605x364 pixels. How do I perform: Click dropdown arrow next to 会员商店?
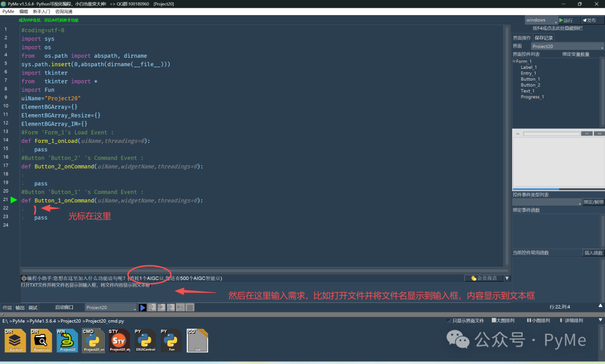click(x=507, y=278)
